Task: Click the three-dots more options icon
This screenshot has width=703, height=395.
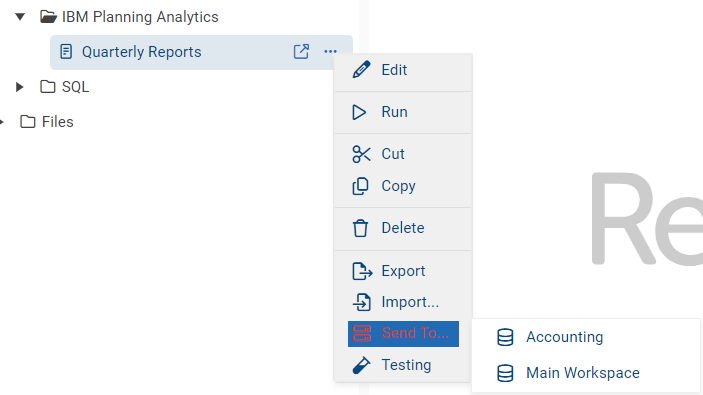Action: tap(330, 52)
